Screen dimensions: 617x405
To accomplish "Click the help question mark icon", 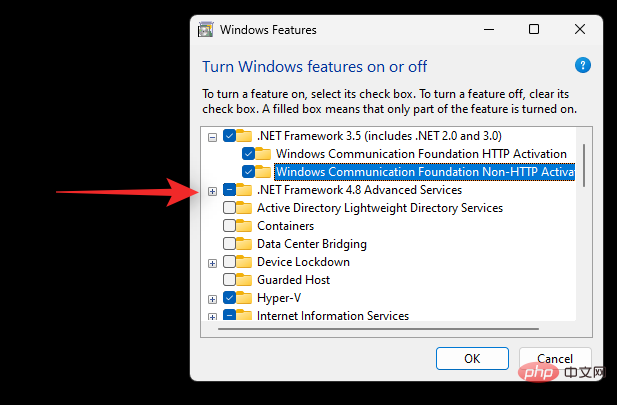I will click(582, 66).
